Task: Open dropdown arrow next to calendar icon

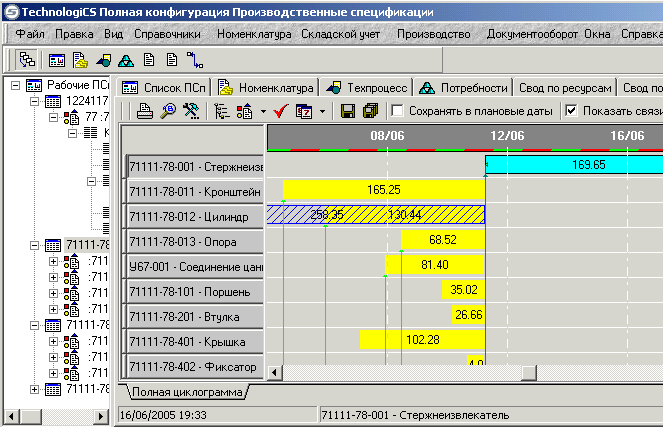Action: (x=322, y=111)
